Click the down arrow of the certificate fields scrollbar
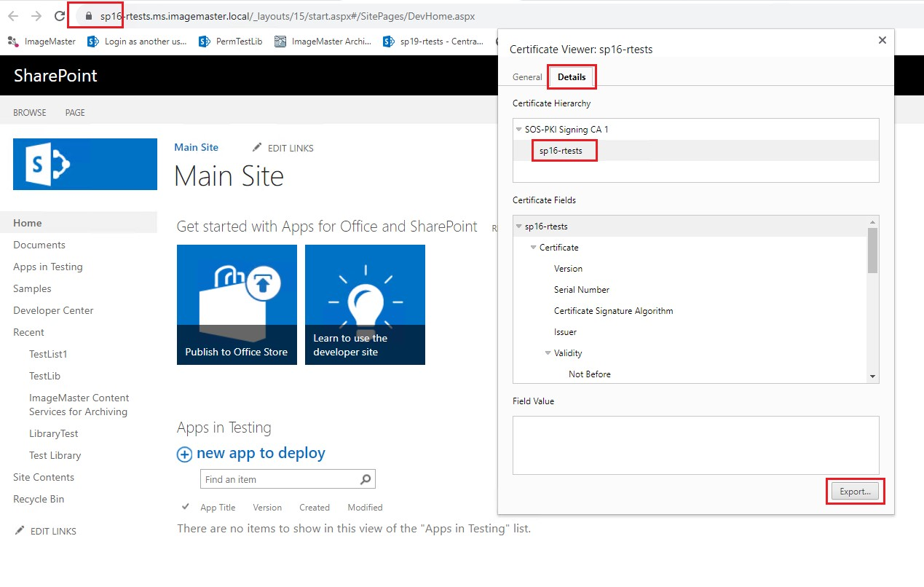 (872, 377)
